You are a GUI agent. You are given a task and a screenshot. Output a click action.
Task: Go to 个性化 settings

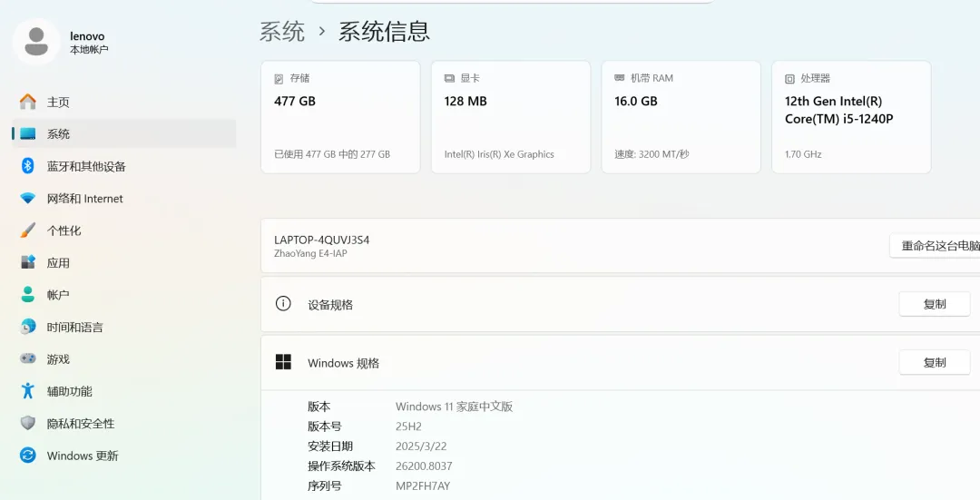pos(123,230)
